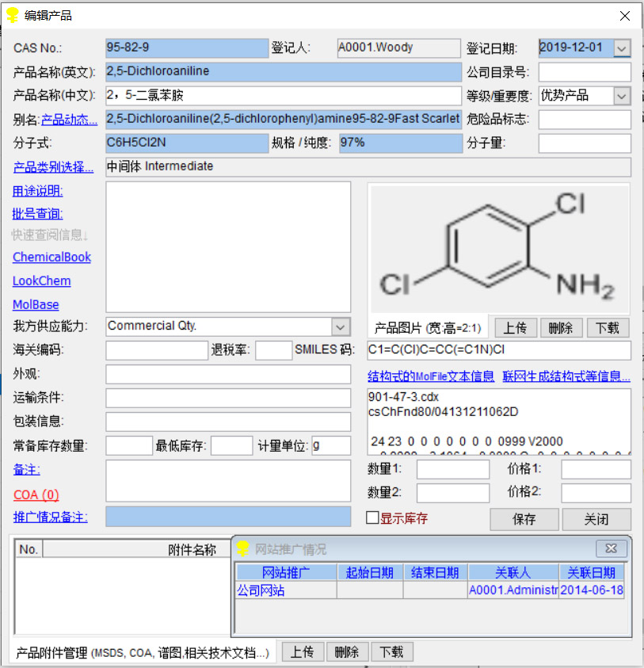Upload a product image with 上传
Screen dimensions: 644x668
pyautogui.click(x=516, y=327)
